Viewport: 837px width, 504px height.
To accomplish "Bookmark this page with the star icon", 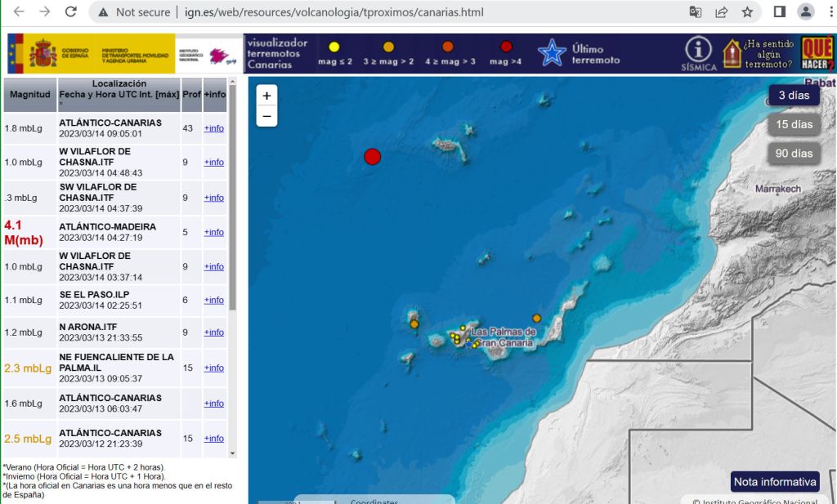I will 747,12.
